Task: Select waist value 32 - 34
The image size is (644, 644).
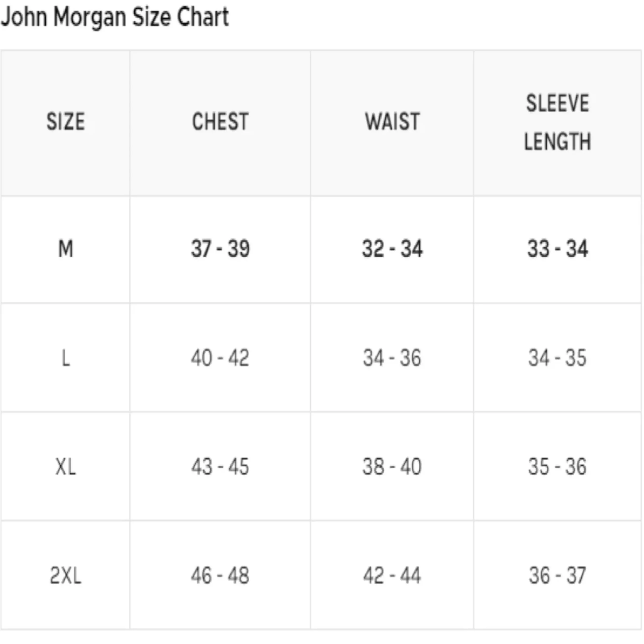Action: pyautogui.click(x=392, y=249)
